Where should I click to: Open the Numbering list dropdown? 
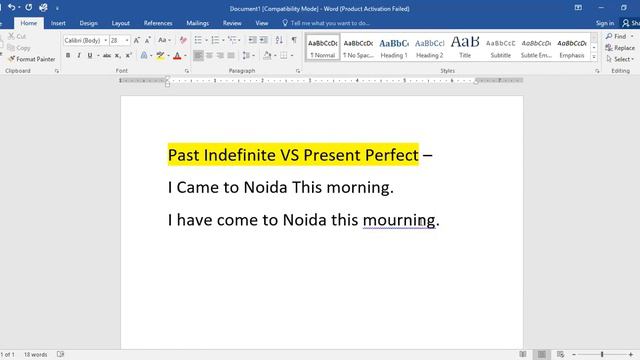point(223,40)
